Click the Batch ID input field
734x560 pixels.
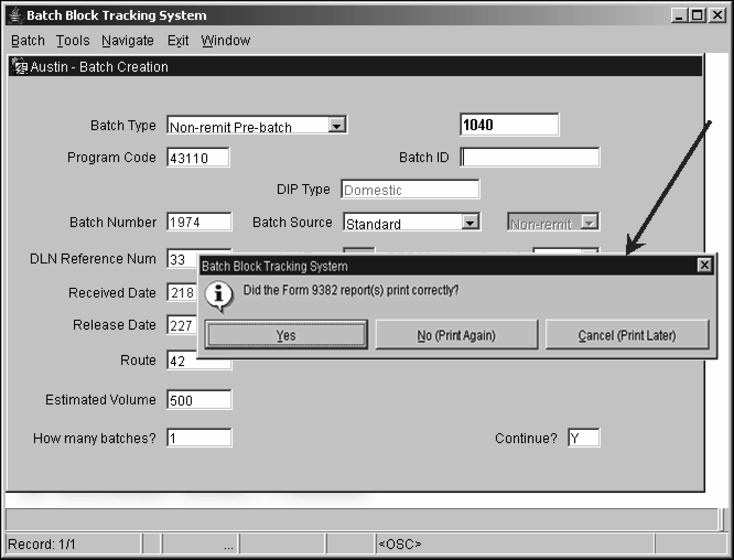pyautogui.click(x=530, y=157)
